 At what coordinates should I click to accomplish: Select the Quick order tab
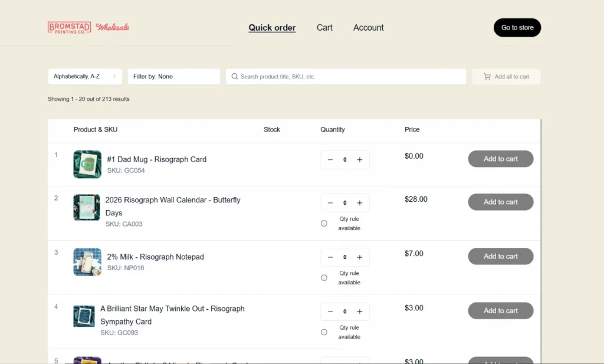coord(272,28)
